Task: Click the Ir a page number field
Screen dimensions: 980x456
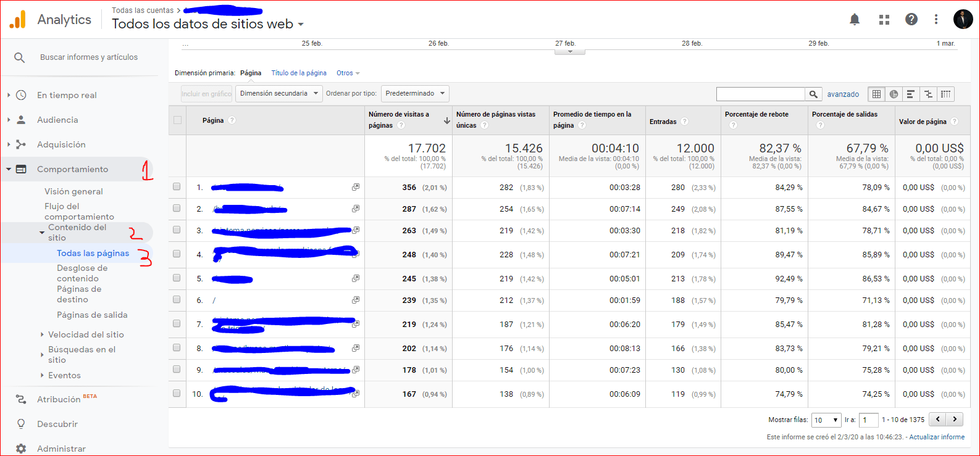Action: (868, 420)
